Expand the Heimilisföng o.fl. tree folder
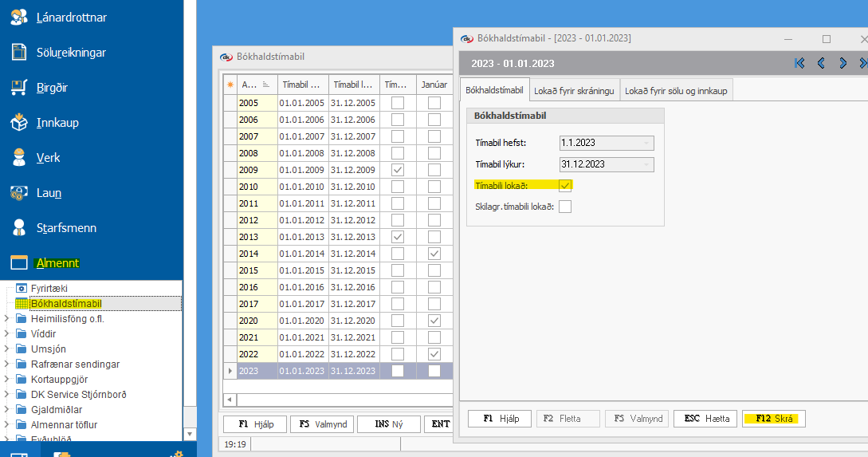 pos(7,319)
